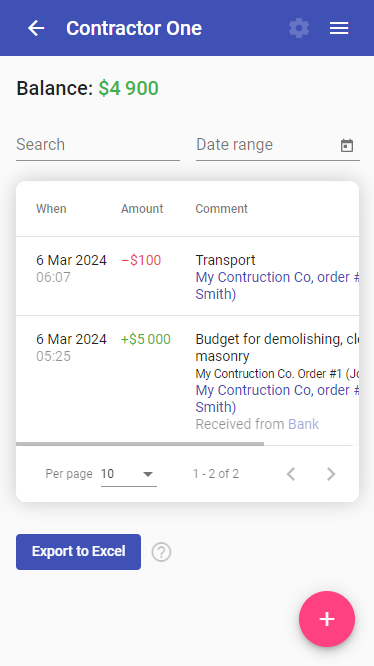
Task: Open the date range calendar icon
Action: 347,145
